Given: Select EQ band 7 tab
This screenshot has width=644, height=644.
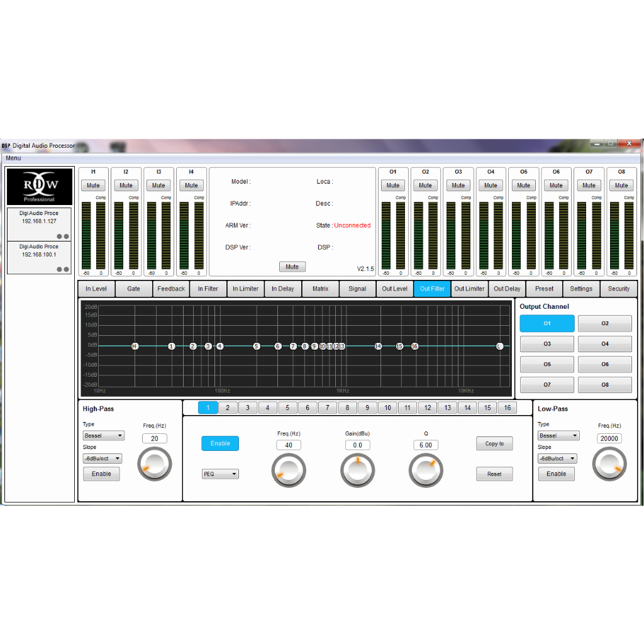Looking at the screenshot, I should 327,408.
